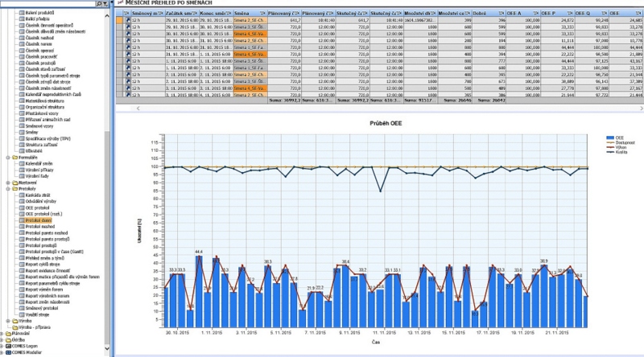Viewport: 644px width, 357px height.
Task: Click the form icon beside Kalendář směn
Action: coord(22,164)
